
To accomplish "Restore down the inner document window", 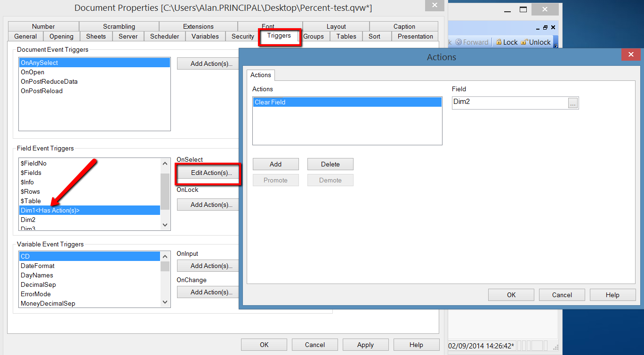I will tap(546, 28).
